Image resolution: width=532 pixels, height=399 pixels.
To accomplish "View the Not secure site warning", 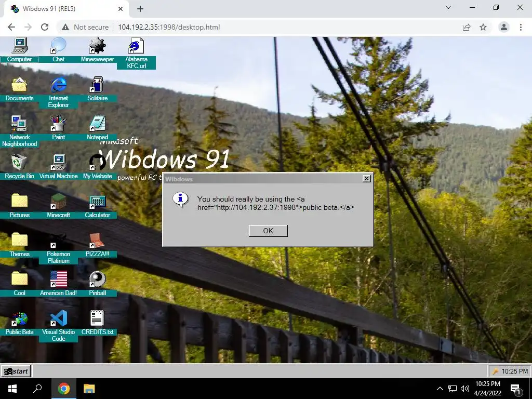I will (x=85, y=27).
